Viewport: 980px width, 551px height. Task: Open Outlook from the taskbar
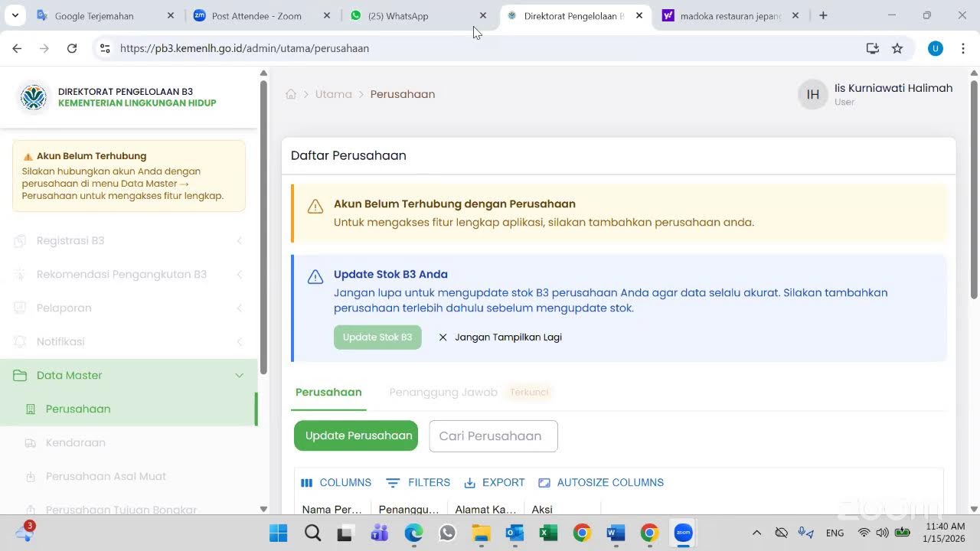(514, 533)
